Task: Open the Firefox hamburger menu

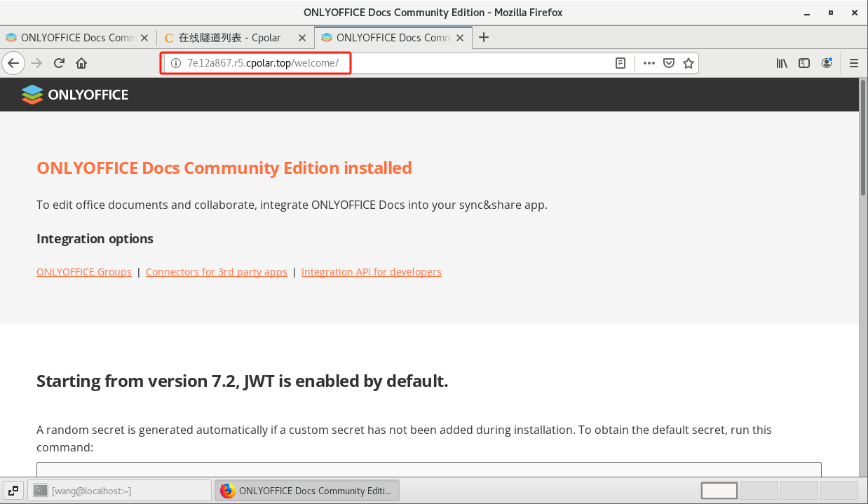Action: tap(853, 63)
